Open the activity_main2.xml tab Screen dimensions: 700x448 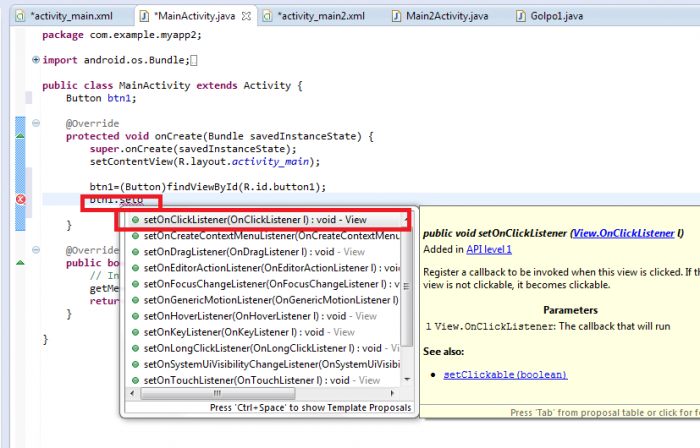315,16
